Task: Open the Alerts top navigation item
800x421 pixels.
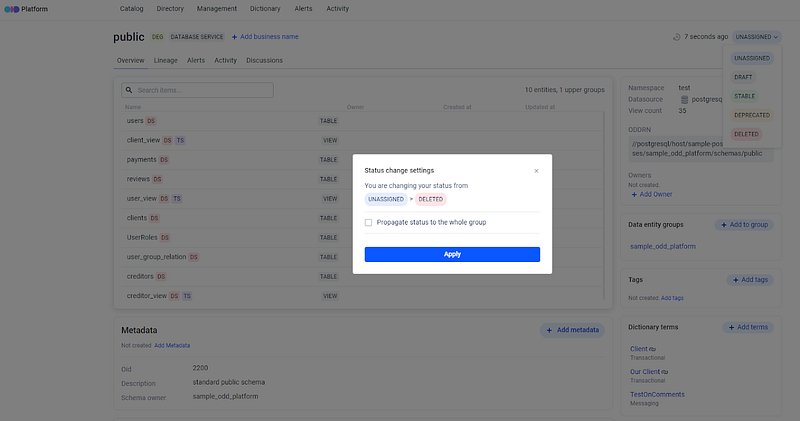Action: pyautogui.click(x=303, y=9)
